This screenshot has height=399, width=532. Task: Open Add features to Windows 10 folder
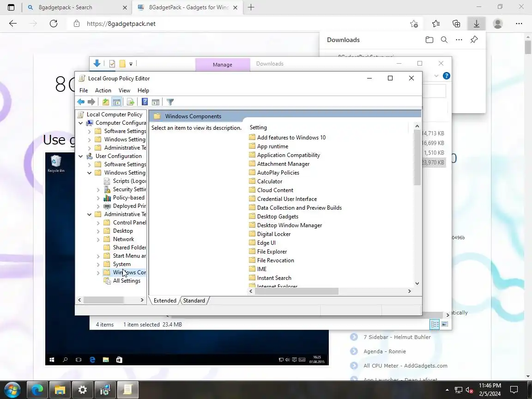click(x=291, y=138)
